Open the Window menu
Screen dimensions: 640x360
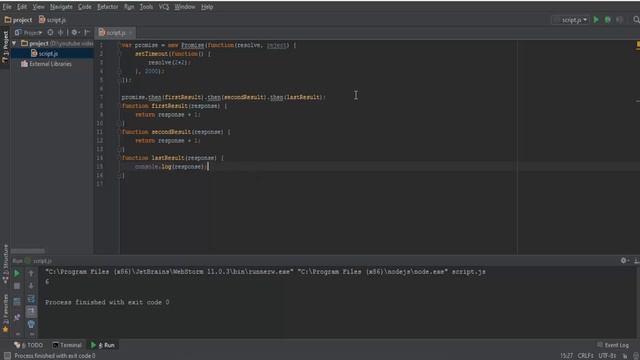pos(184,7)
